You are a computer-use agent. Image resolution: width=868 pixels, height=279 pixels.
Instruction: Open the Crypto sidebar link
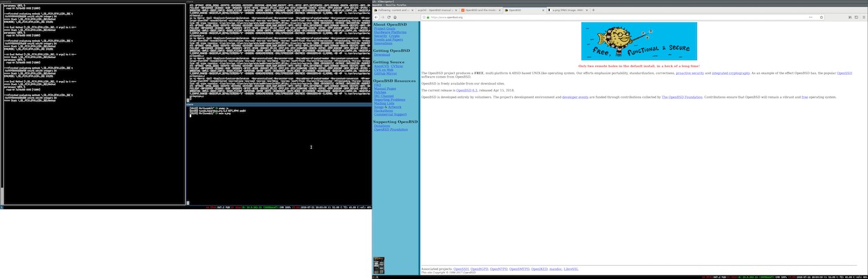tap(395, 36)
